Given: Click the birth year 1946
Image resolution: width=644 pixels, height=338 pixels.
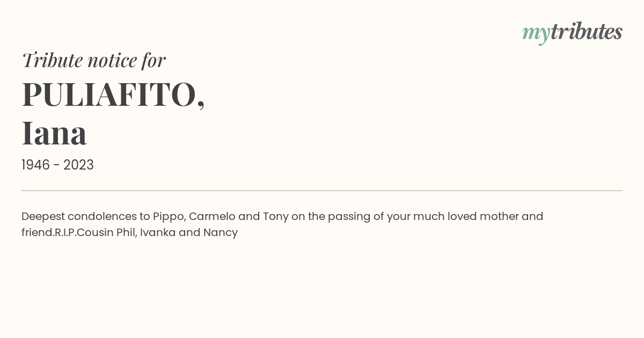Looking at the screenshot, I should [x=35, y=165].
